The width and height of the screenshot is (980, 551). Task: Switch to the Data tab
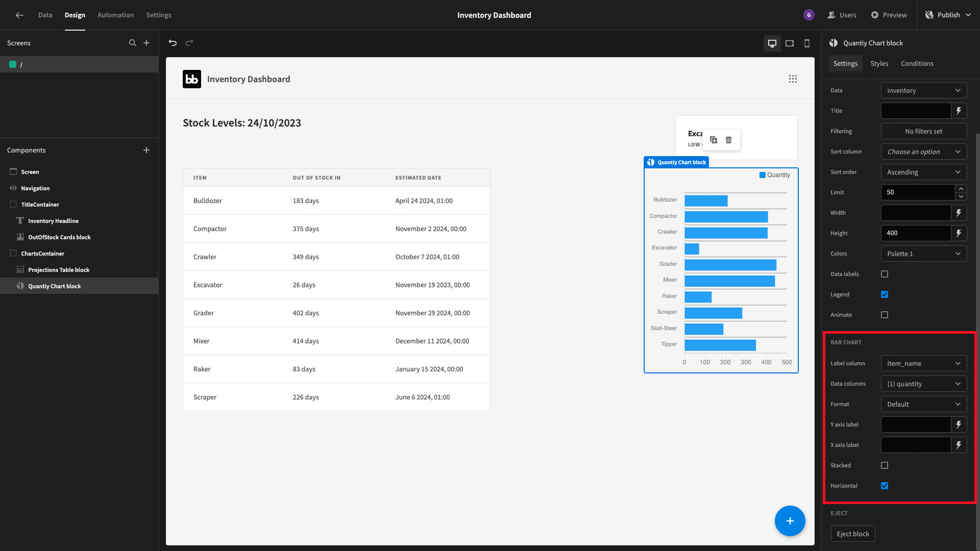45,15
